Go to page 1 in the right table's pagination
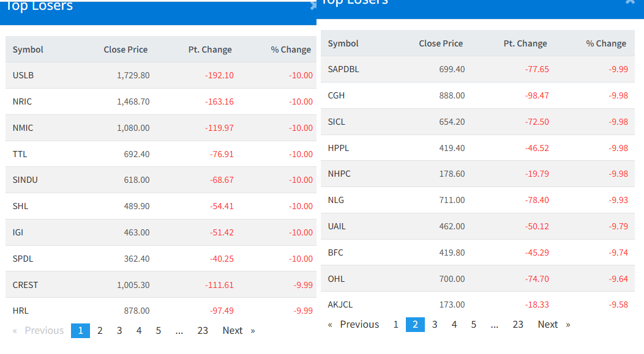 (396, 325)
